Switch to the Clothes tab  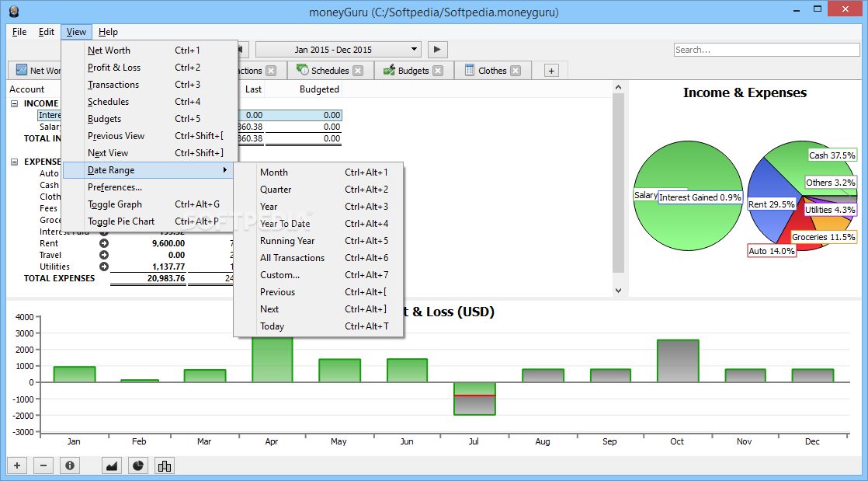point(492,71)
